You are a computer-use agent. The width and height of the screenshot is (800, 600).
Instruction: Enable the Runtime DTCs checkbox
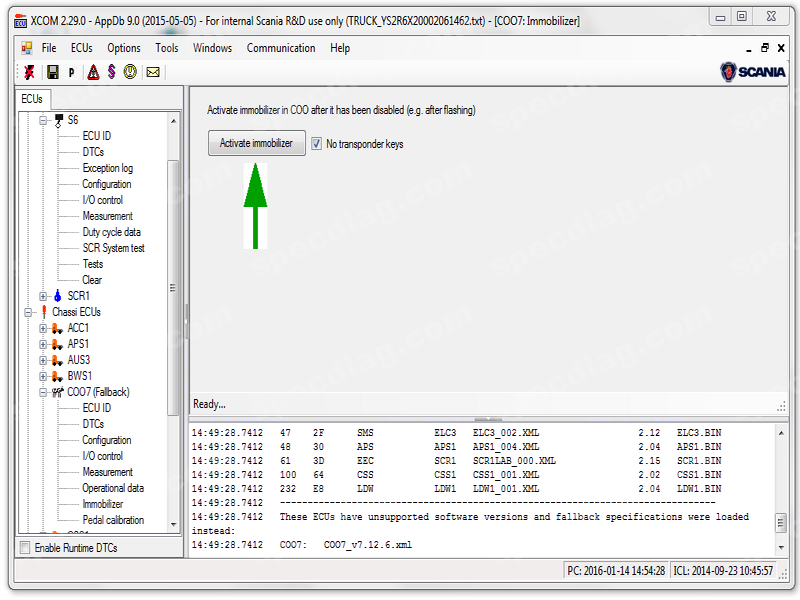click(x=25, y=548)
